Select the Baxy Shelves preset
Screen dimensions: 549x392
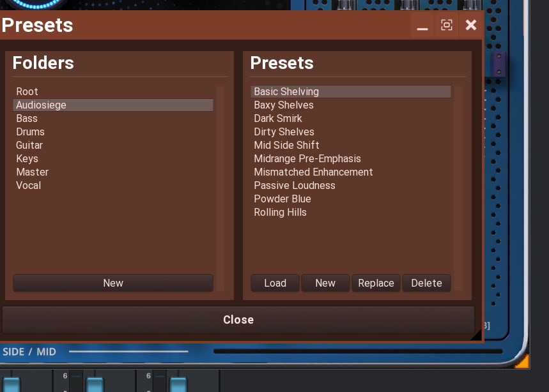(x=284, y=105)
